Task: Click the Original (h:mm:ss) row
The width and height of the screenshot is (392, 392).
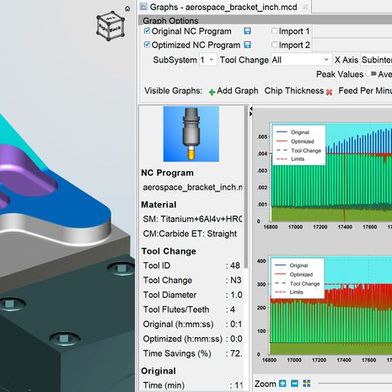Action: [x=192, y=324]
